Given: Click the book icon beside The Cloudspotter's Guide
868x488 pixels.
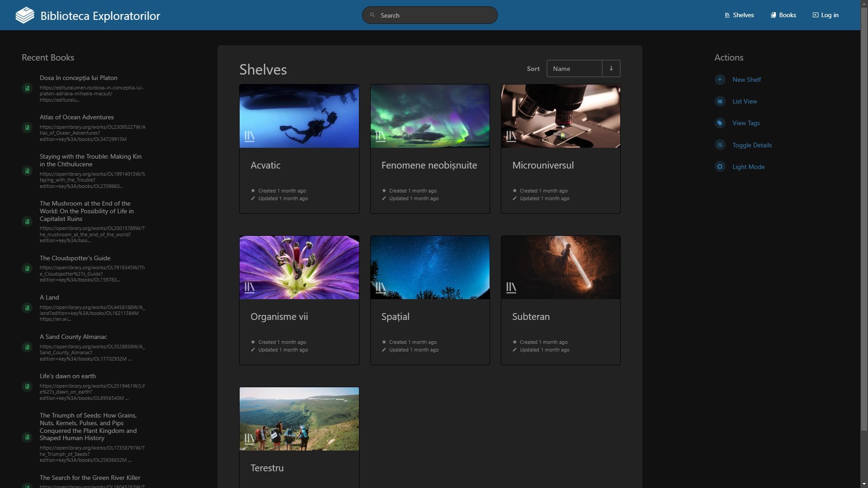Looking at the screenshot, I should [27, 268].
